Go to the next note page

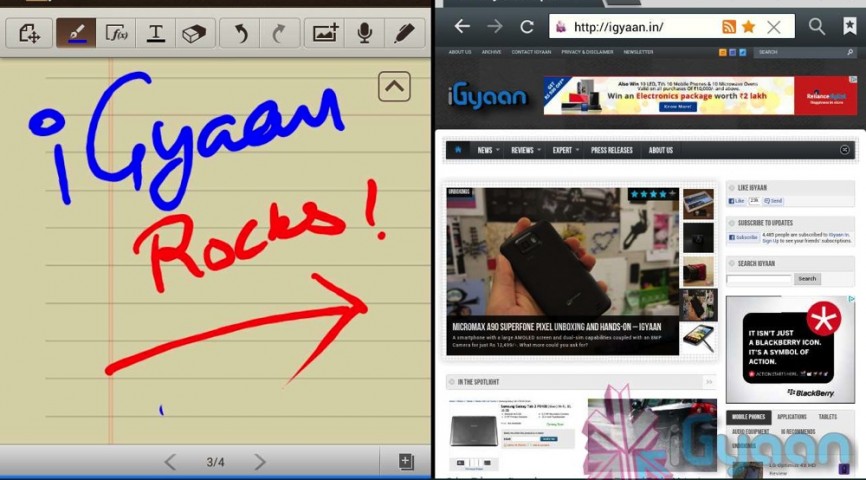(260, 462)
